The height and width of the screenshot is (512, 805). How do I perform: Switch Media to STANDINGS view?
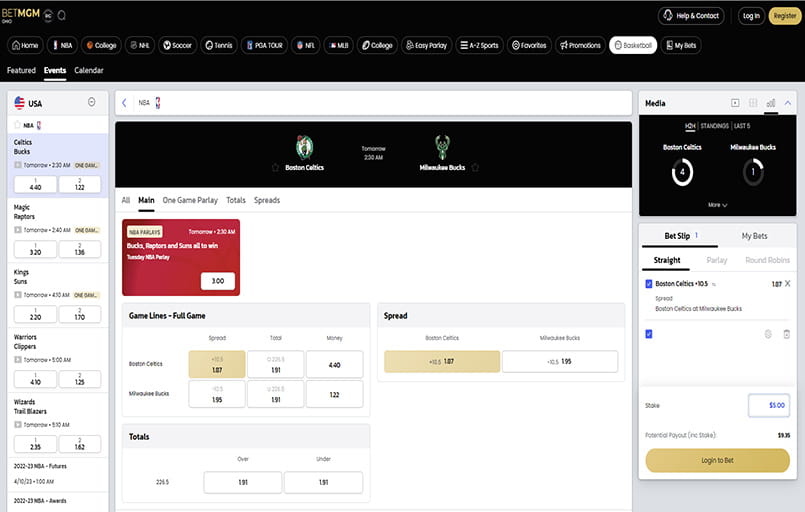point(714,126)
